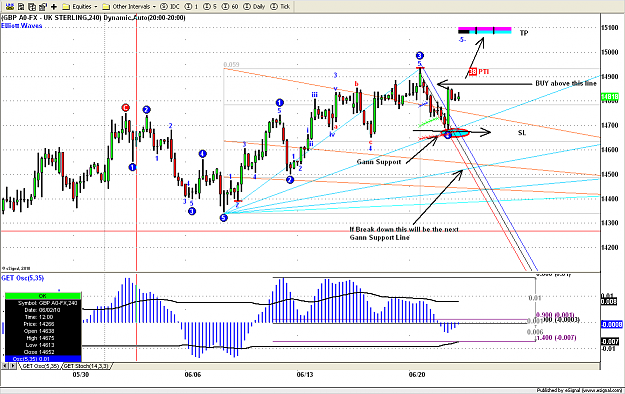Image resolution: width=625 pixels, height=394 pixels.
Task: Click the properties icon beside the plus sign
Action: coord(43,6)
